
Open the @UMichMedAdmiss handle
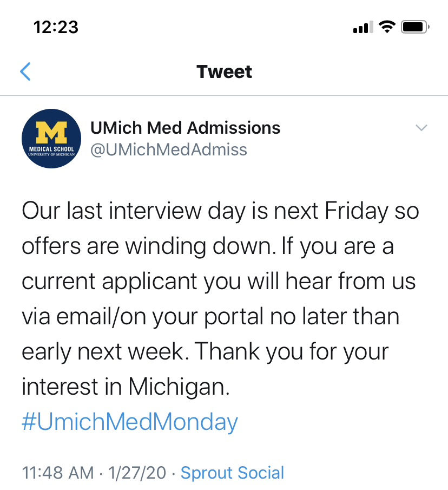pyautogui.click(x=169, y=149)
